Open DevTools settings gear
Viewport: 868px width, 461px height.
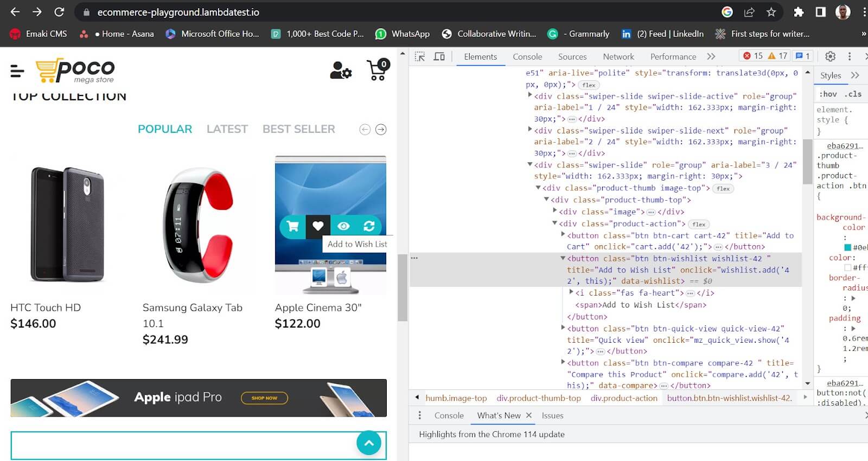[x=830, y=56]
